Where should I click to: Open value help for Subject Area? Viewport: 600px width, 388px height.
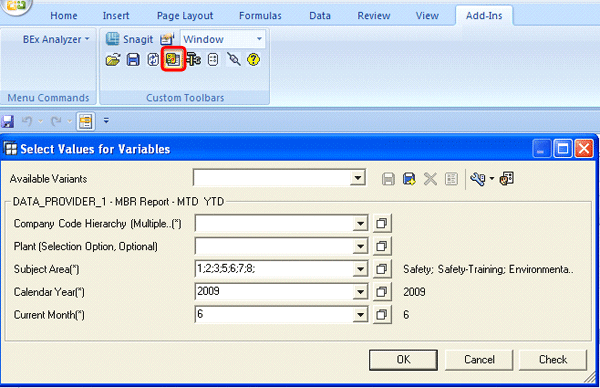click(x=382, y=269)
